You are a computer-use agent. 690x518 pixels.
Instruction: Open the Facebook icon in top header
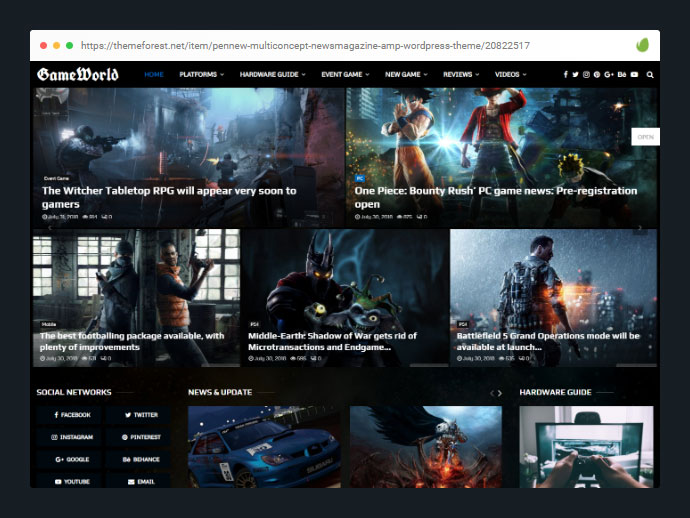(565, 75)
